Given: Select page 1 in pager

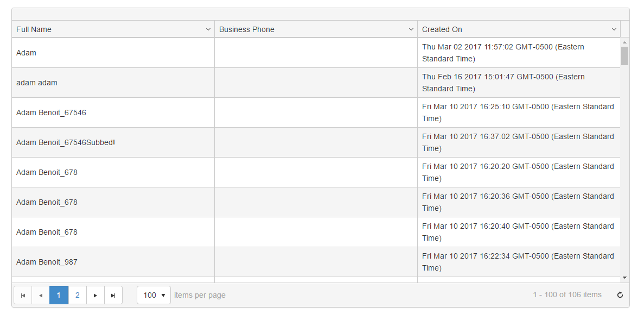Looking at the screenshot, I should [x=59, y=295].
